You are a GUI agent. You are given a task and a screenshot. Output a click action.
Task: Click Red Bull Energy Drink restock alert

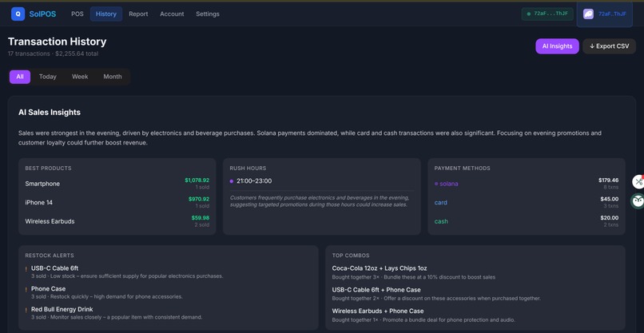pyautogui.click(x=62, y=310)
